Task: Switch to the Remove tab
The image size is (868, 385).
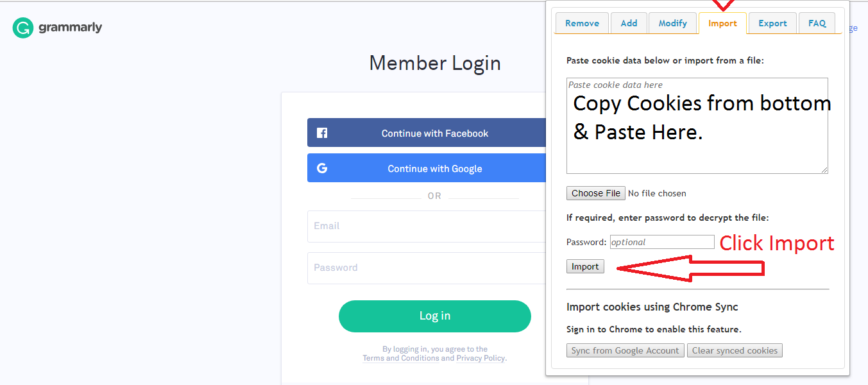Action: point(582,23)
